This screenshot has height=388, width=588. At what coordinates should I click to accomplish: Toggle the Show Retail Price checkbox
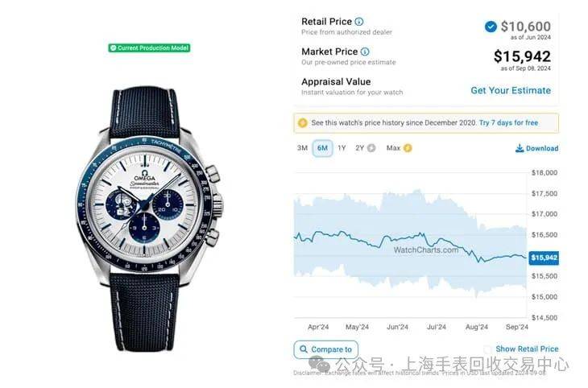[x=487, y=349]
